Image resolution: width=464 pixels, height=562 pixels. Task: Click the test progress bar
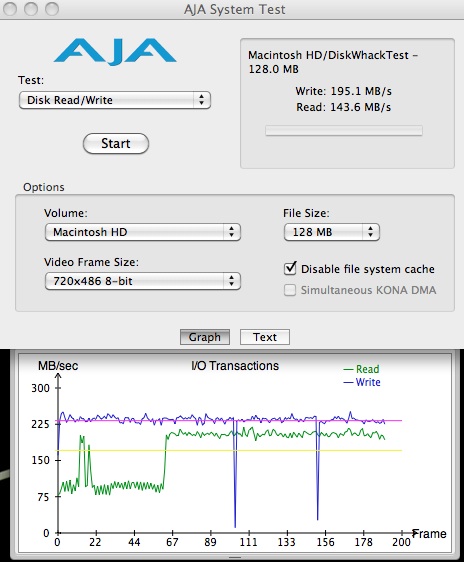pos(344,130)
